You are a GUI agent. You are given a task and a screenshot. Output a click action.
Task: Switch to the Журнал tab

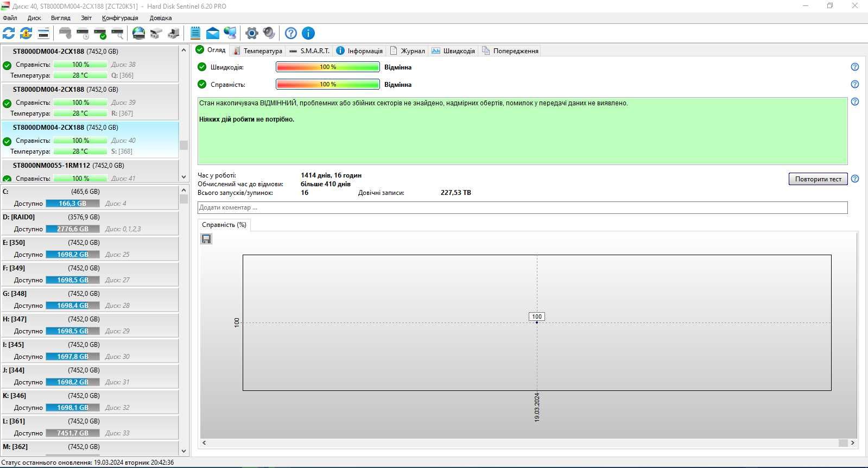(x=408, y=50)
